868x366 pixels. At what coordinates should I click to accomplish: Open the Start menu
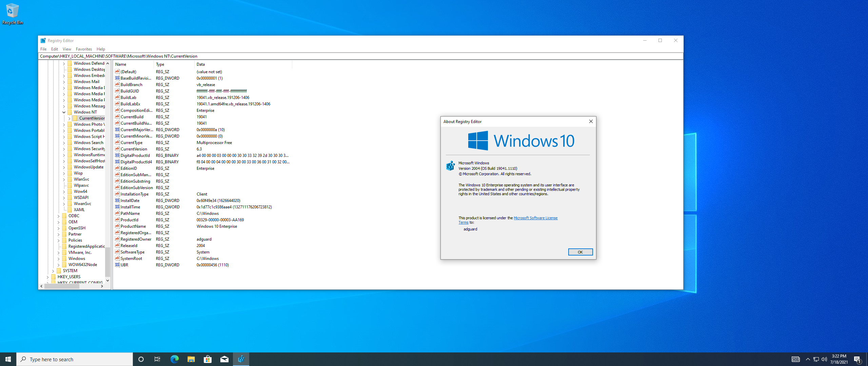pos(8,359)
